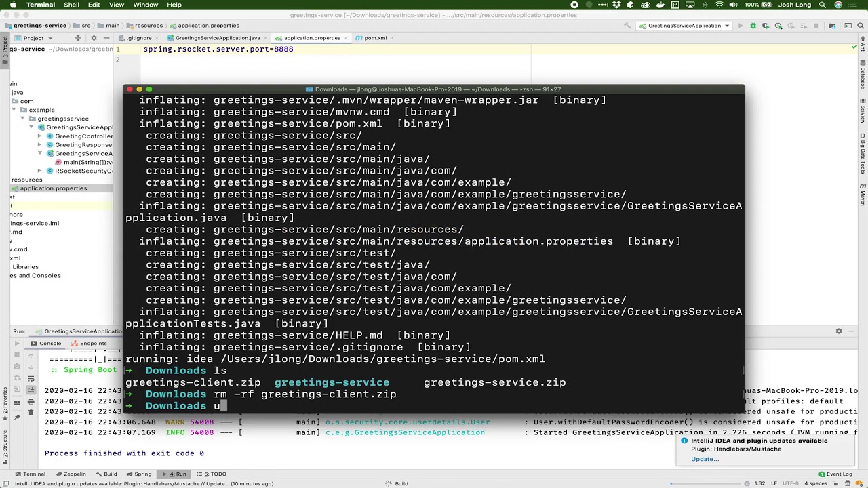Toggle soft-wrap in the Run console
Screen dimensions: 868x488
[31, 378]
